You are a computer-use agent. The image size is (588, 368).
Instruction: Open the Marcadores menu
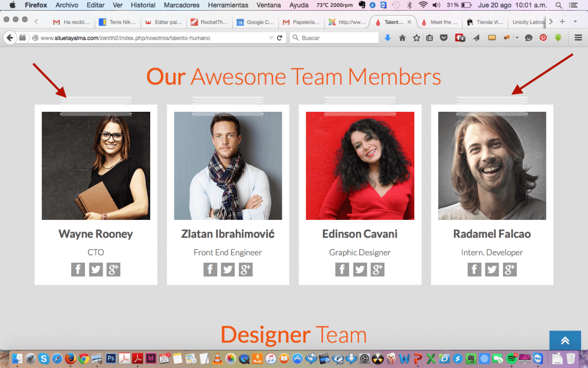click(x=182, y=5)
